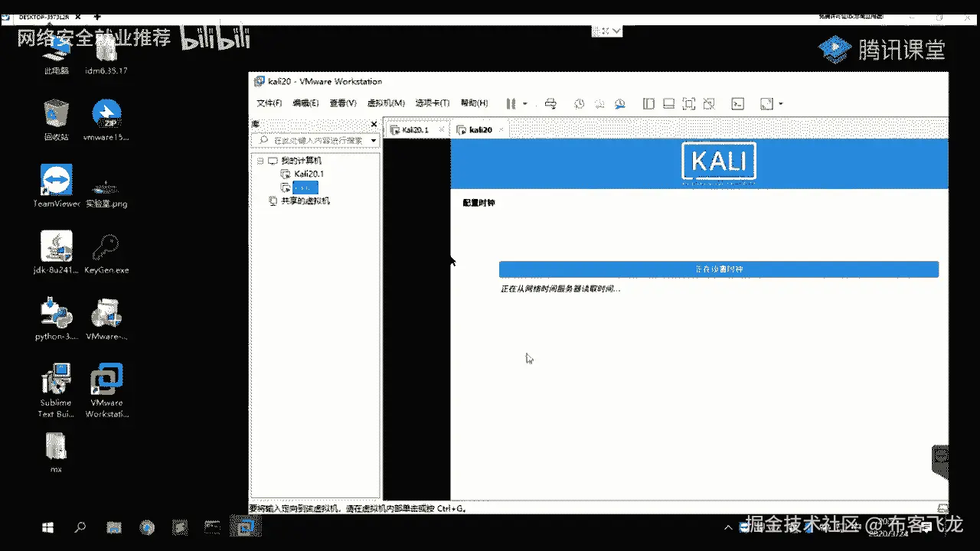This screenshot has height=551, width=980.
Task: Open the stretch display dropdown arrow
Action: [780, 103]
